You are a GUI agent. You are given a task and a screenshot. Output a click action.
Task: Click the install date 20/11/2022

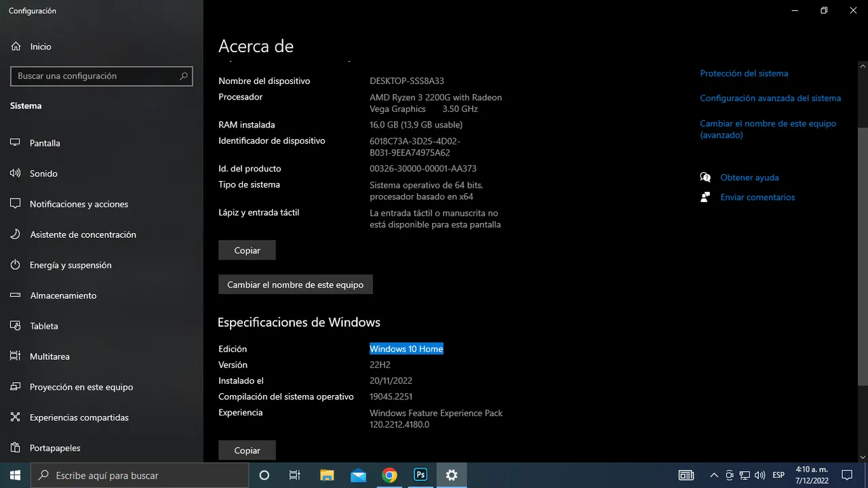tap(391, 381)
